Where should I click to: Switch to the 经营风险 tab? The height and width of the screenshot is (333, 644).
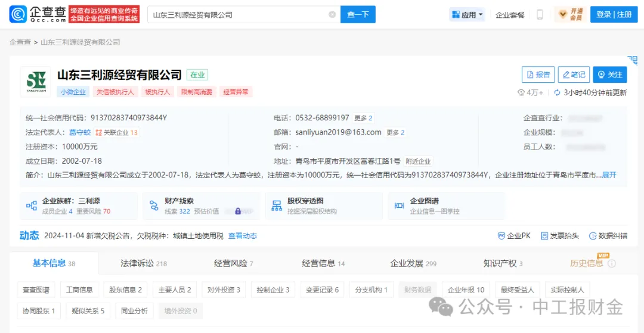pyautogui.click(x=233, y=263)
